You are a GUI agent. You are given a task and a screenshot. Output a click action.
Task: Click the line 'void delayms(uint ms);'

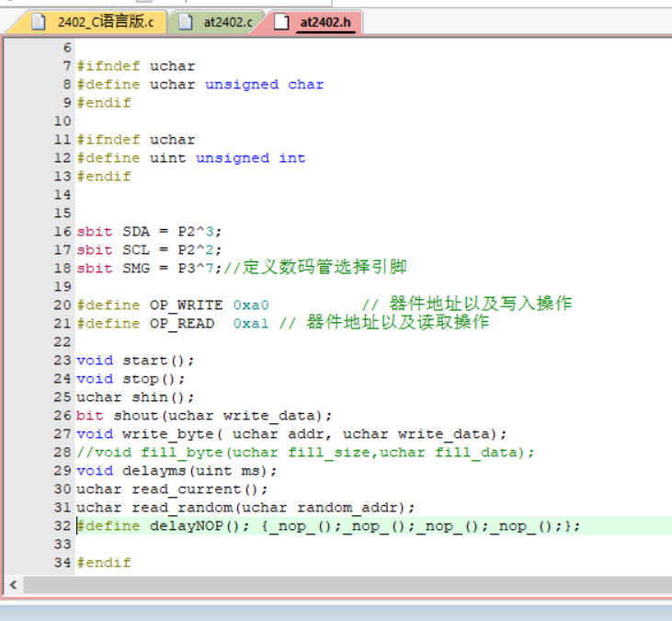(x=177, y=471)
